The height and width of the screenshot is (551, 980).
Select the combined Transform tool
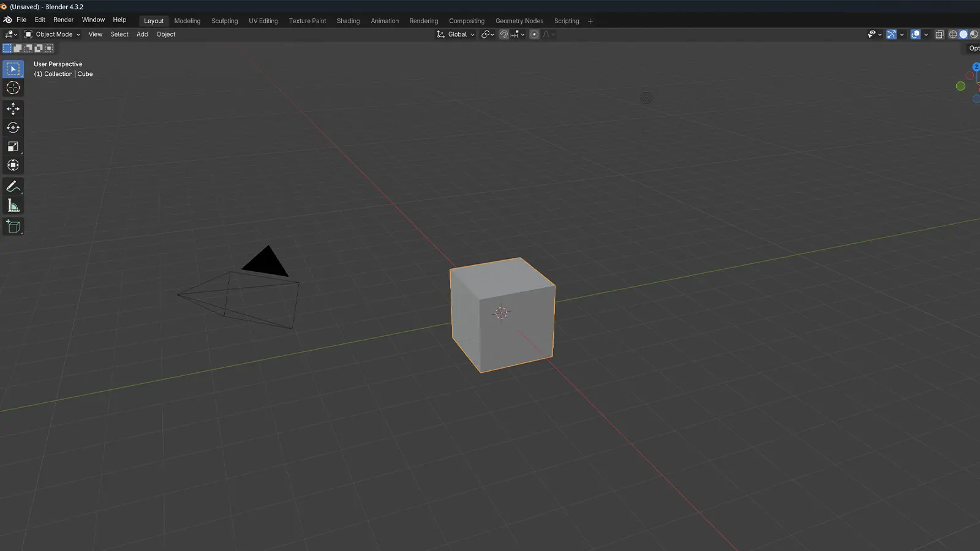point(13,165)
